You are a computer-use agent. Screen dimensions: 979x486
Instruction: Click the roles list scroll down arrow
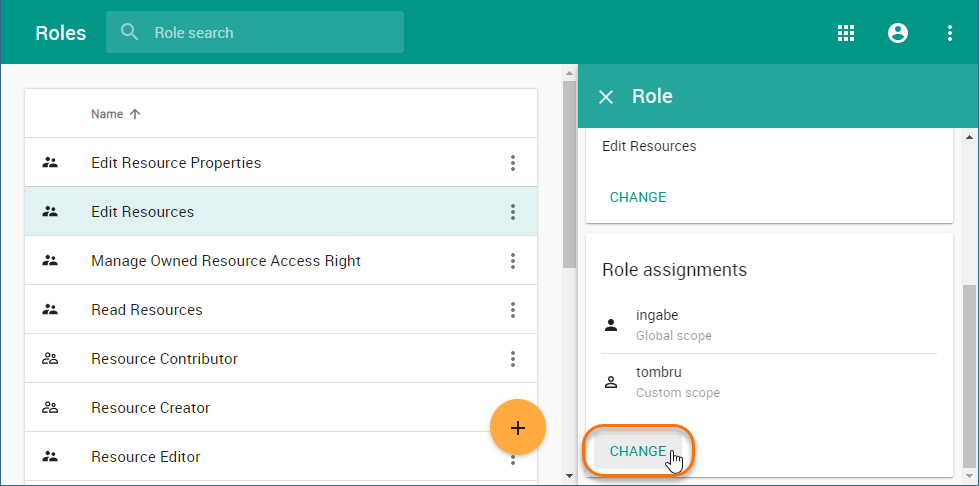[570, 476]
